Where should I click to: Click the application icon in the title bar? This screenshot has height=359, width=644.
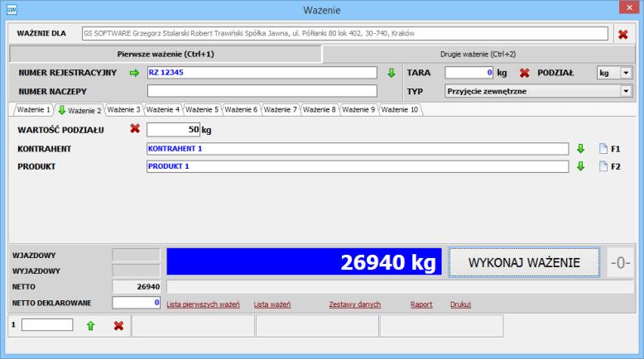[x=12, y=9]
